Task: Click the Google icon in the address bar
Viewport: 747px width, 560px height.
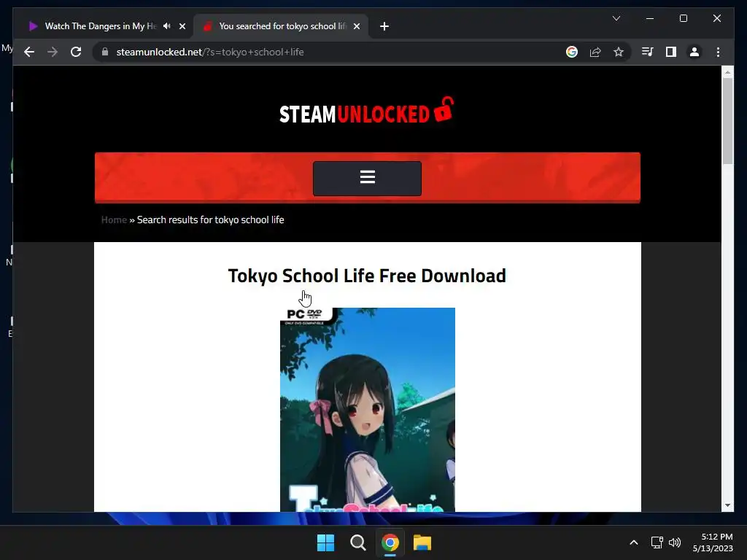Action: click(572, 52)
